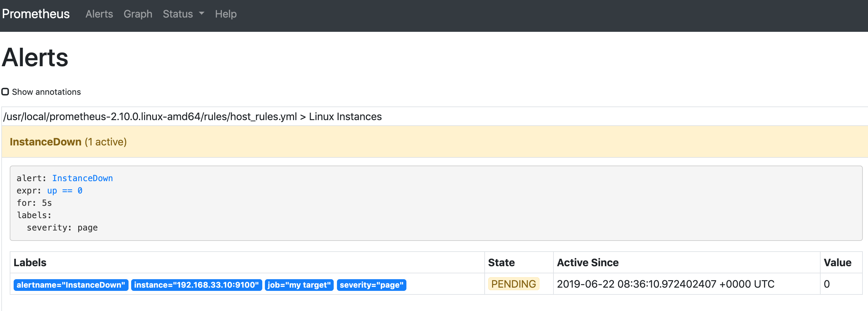Click the alertname="InstanceDown" label badge
Image resolution: width=868 pixels, height=311 pixels.
[71, 285]
